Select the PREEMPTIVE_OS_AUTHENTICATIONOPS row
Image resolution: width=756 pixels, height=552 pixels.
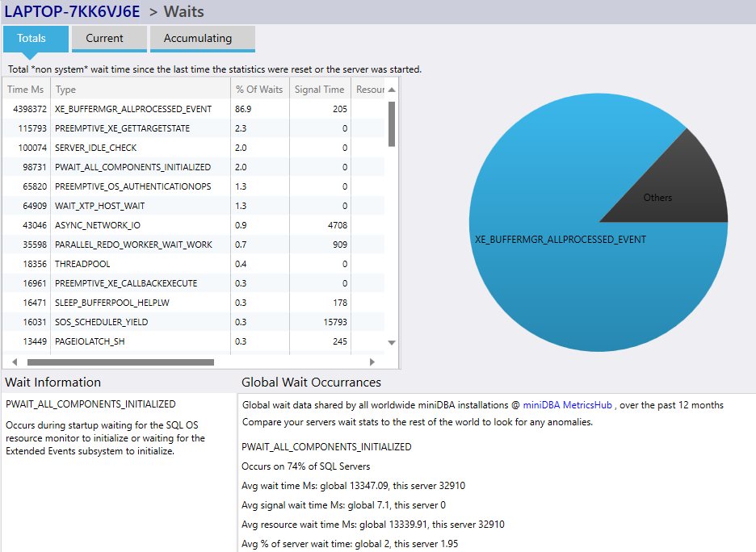194,186
